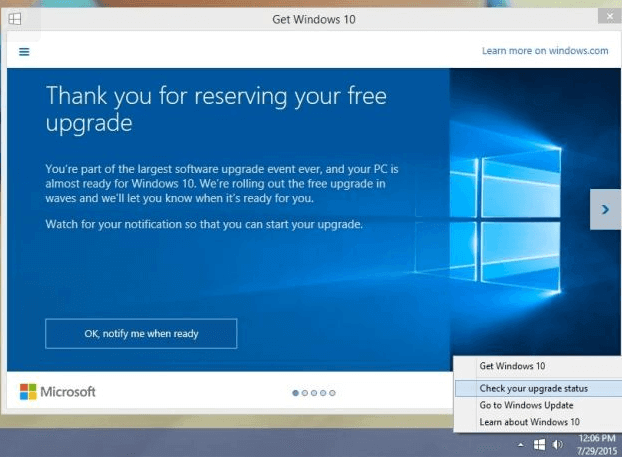Switch to the fourth page indicator dot
Viewport: 622px width, 457px height.
323,393
